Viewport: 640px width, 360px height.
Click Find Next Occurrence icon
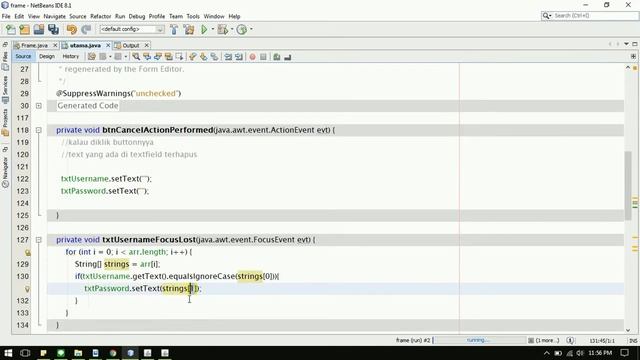click(158, 57)
